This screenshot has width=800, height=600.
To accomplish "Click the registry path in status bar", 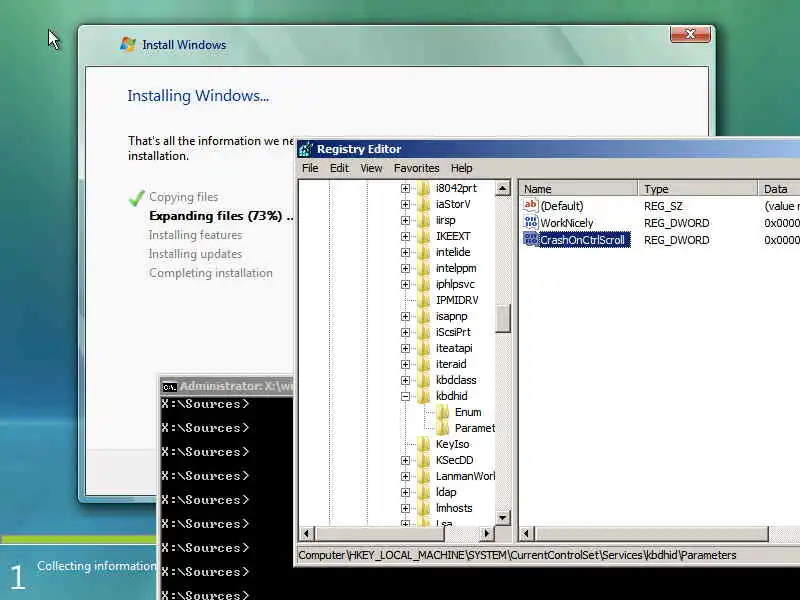I will tap(517, 555).
